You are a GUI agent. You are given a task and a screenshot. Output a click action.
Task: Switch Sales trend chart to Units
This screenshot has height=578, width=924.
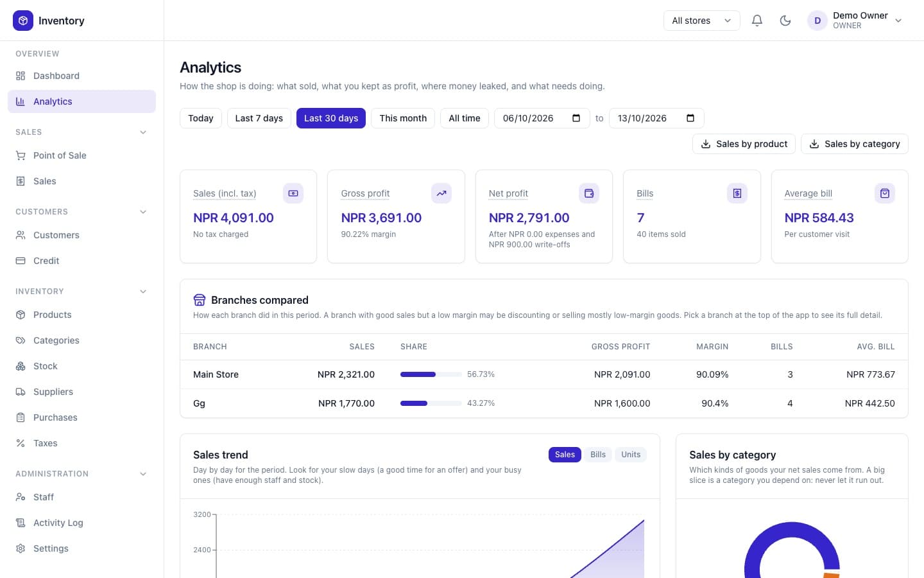631,455
